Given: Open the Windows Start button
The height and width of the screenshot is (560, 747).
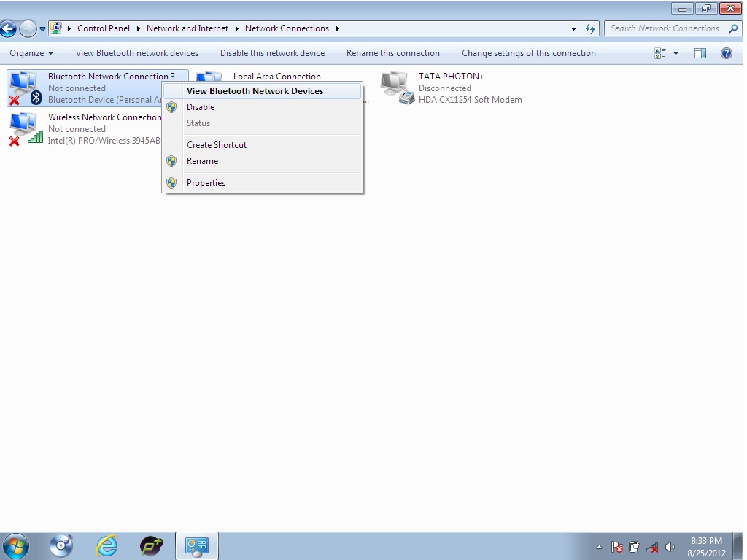Looking at the screenshot, I should [15, 545].
